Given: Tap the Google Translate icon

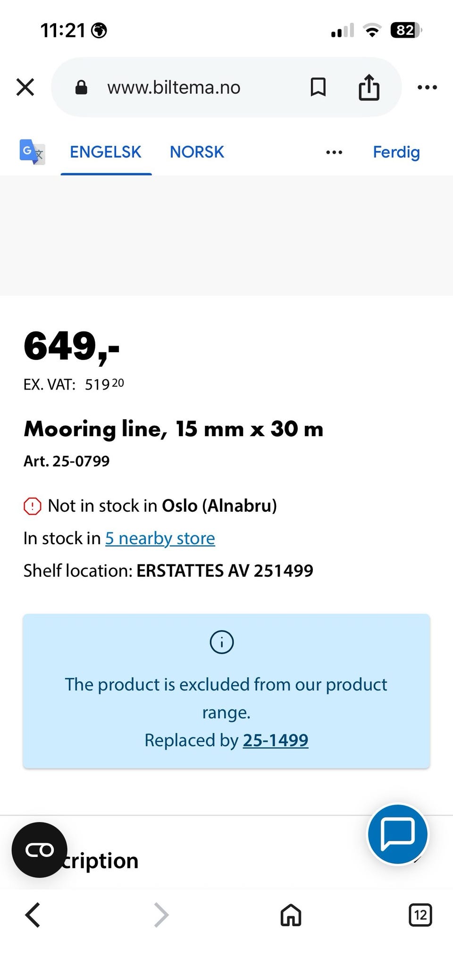Looking at the screenshot, I should [32, 152].
